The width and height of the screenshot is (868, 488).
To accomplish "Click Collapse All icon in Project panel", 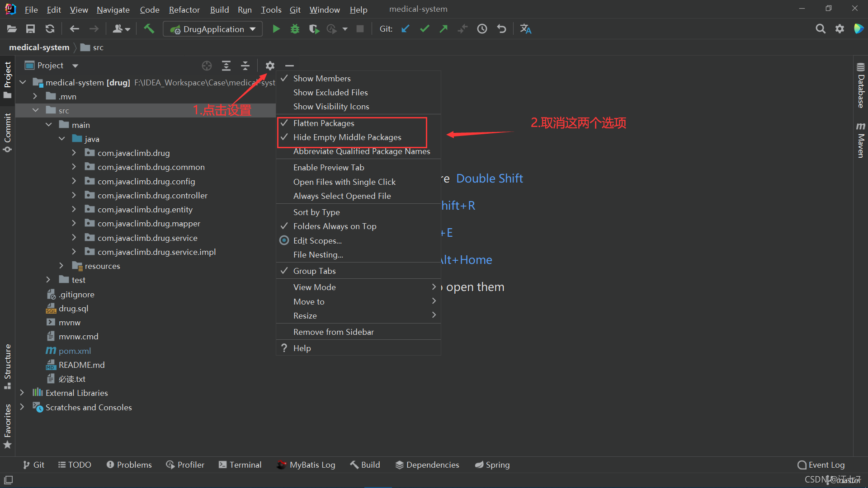I will (245, 66).
